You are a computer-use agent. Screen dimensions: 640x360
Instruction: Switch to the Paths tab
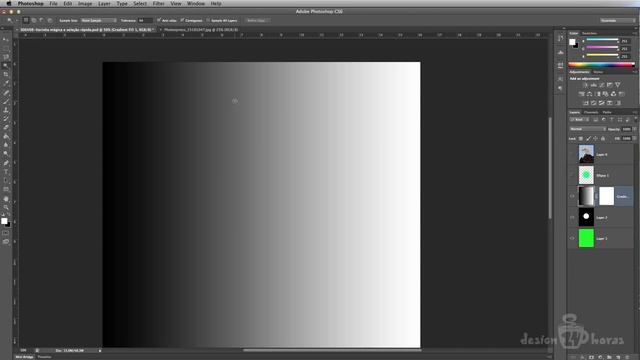tap(607, 112)
